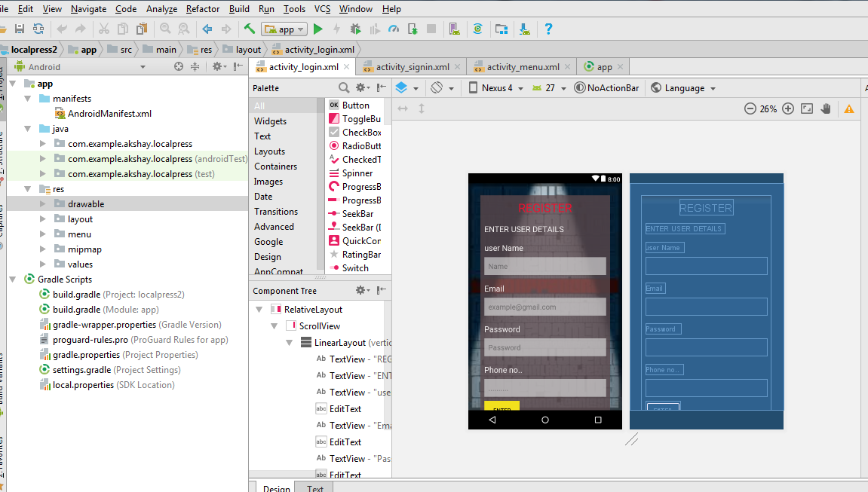868x492 pixels.
Task: Open AndroidManifest.xml in project tree
Action: (x=109, y=114)
